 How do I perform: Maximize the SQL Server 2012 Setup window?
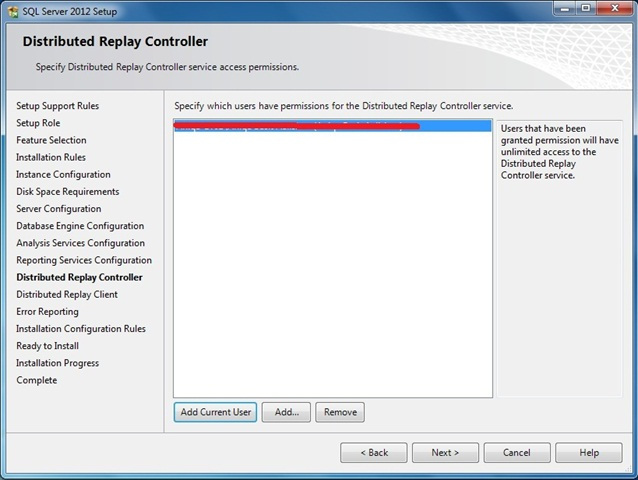pyautogui.click(x=586, y=9)
